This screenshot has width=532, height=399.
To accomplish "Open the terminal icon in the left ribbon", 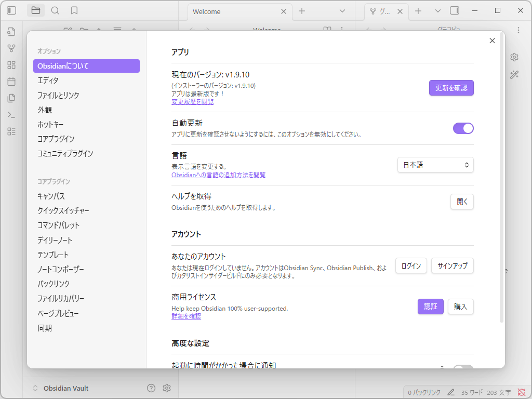I will click(x=11, y=115).
